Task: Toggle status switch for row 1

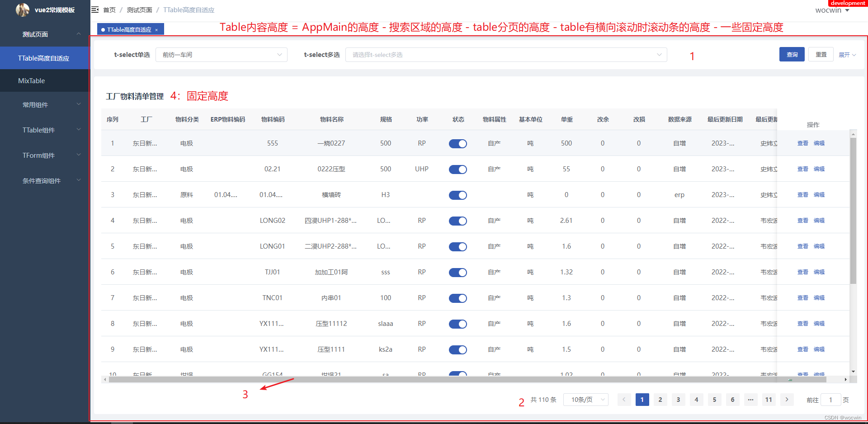Action: pos(458,144)
